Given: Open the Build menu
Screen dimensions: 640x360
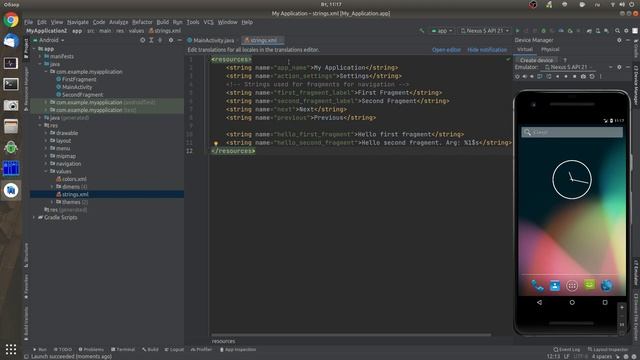Looking at the screenshot, I should pyautogui.click(x=162, y=22).
